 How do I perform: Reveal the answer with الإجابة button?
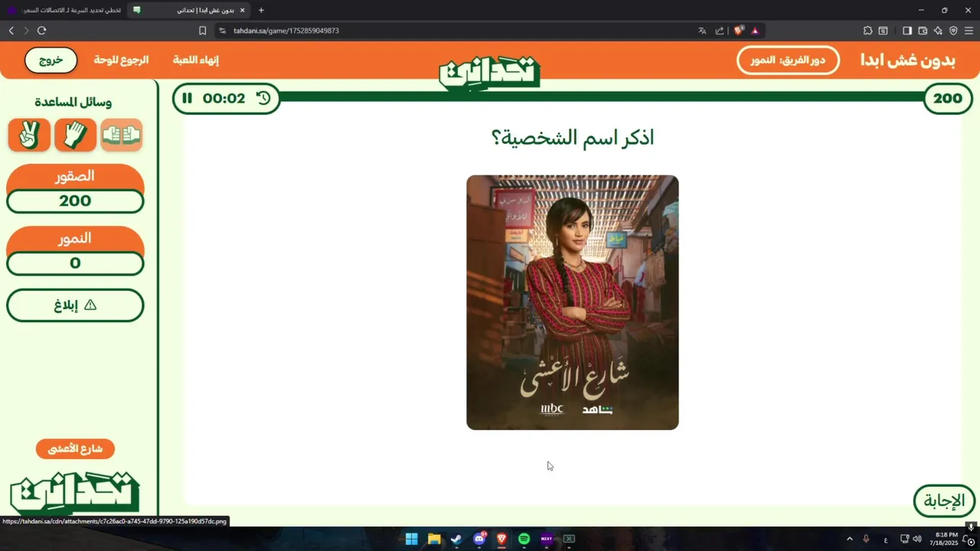coord(944,501)
